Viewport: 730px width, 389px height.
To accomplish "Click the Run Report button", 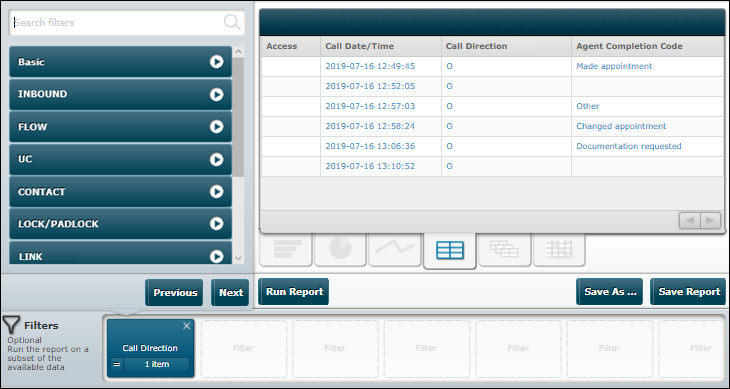I will click(294, 292).
